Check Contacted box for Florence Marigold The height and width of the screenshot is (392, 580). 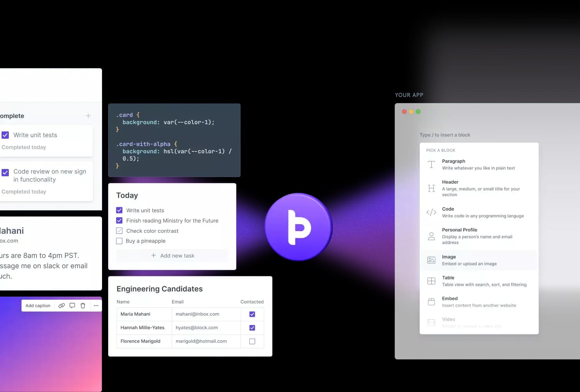(x=252, y=341)
